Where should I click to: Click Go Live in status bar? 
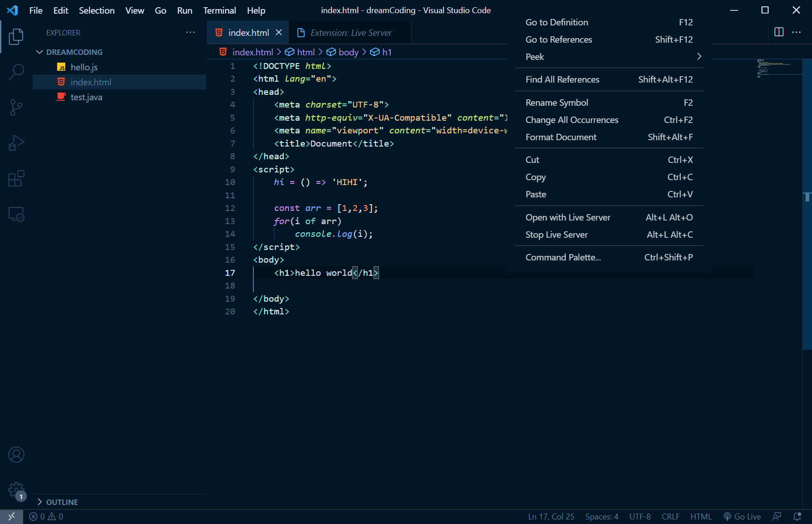pos(742,516)
